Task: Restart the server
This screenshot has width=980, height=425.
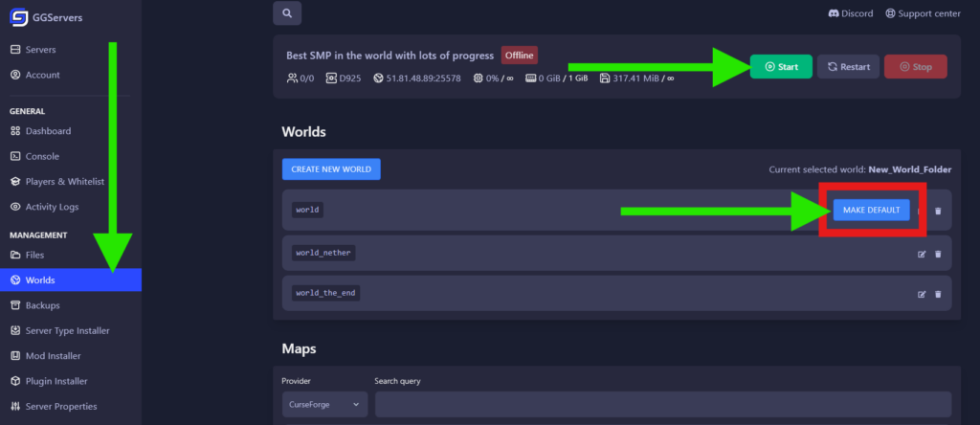Action: point(848,67)
